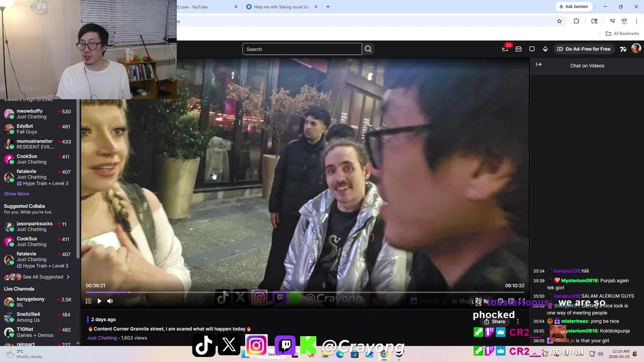Click T10Nat's avatar icon
Image resolution: width=644 pixels, height=362 pixels.
click(x=9, y=332)
